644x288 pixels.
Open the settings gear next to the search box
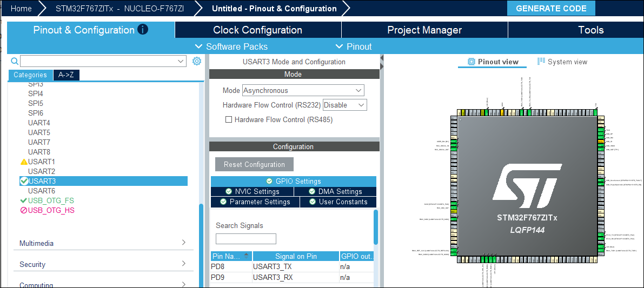pos(197,61)
